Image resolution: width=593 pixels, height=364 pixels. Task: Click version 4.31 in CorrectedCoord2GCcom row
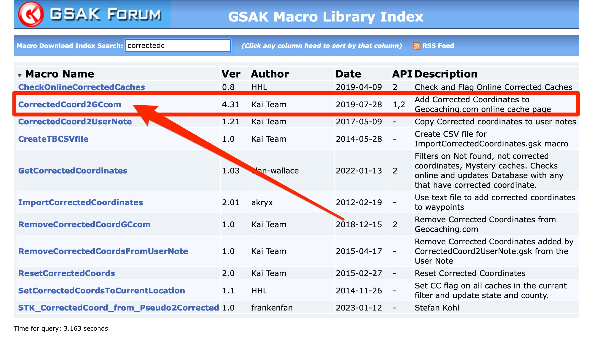pyautogui.click(x=231, y=105)
